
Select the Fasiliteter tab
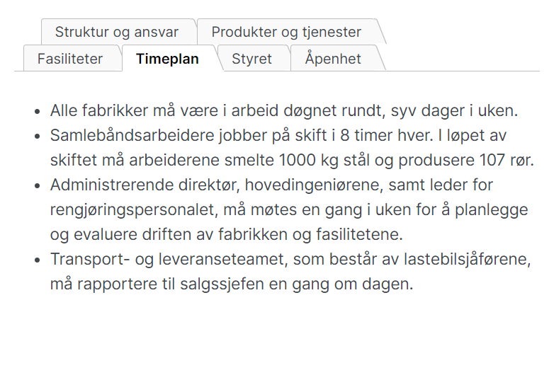point(70,59)
